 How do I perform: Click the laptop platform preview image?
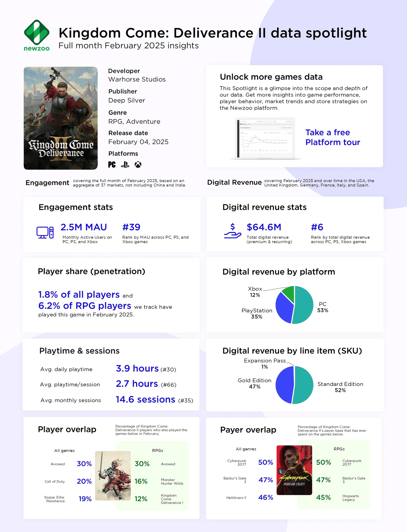(265, 138)
